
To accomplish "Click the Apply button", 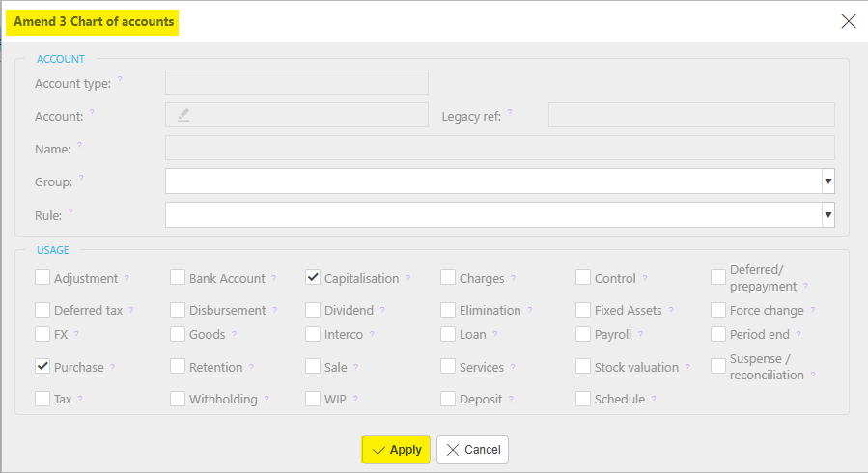I will pos(396,450).
